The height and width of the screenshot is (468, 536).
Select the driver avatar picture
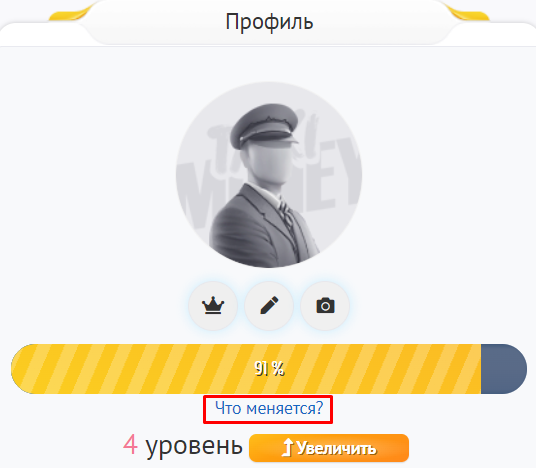coord(269,175)
